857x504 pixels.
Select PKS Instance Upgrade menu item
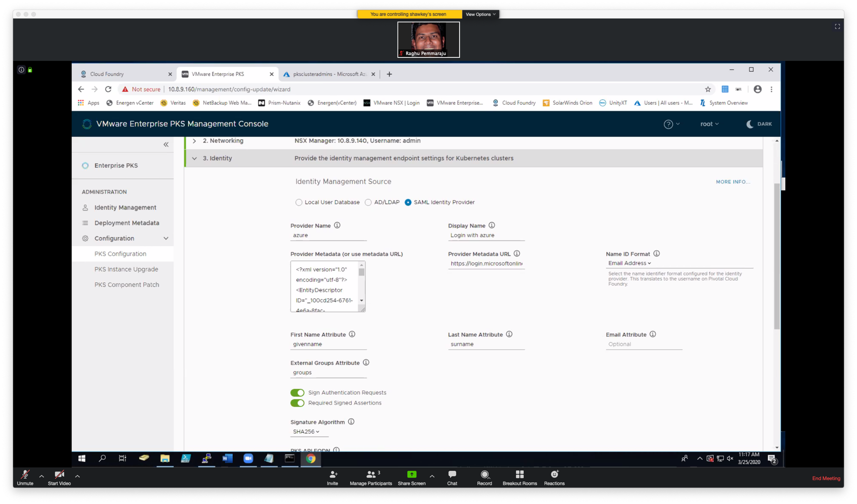coord(126,269)
